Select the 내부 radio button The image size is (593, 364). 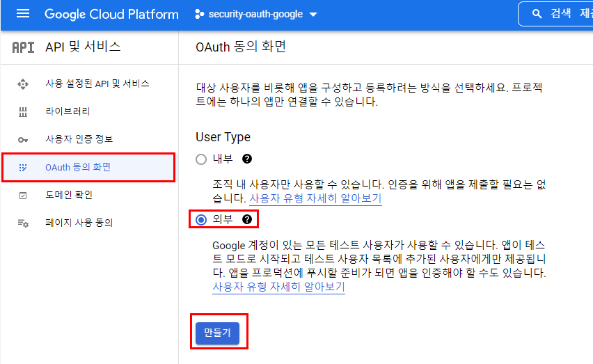point(201,159)
